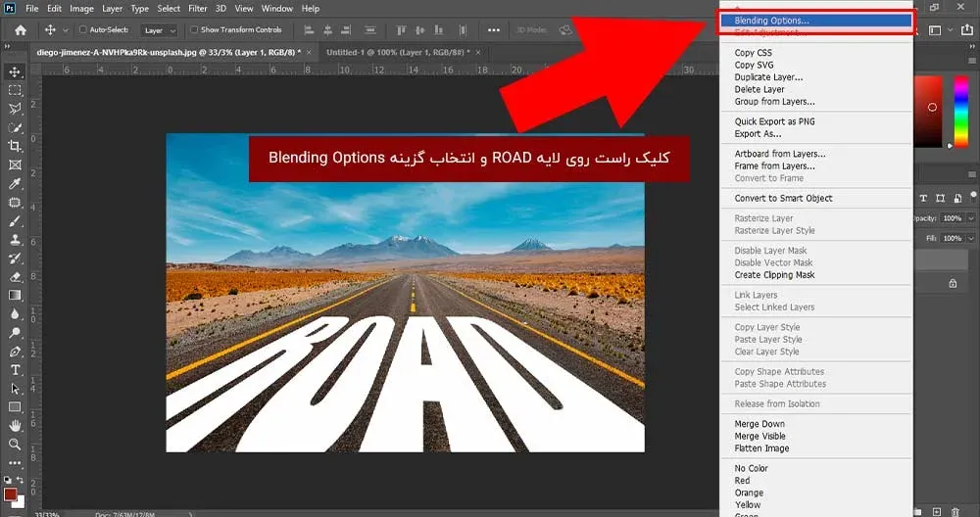Select the Clone Stamp tool
Image resolution: width=980 pixels, height=517 pixels.
click(15, 240)
